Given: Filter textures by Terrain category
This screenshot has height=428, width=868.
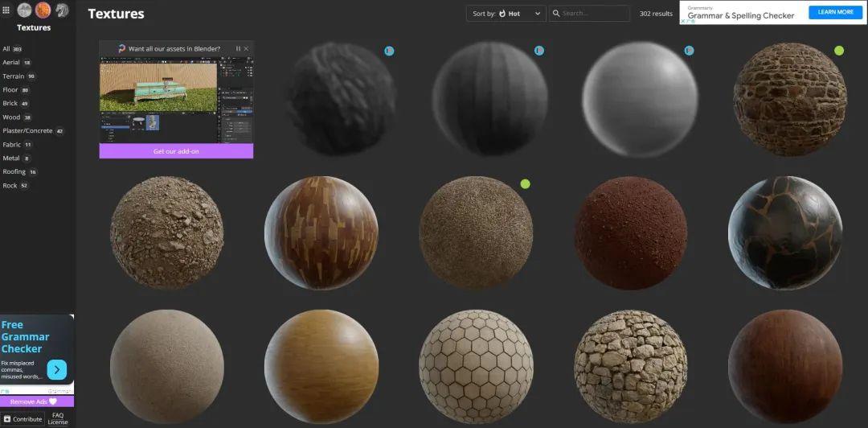Looking at the screenshot, I should 14,76.
